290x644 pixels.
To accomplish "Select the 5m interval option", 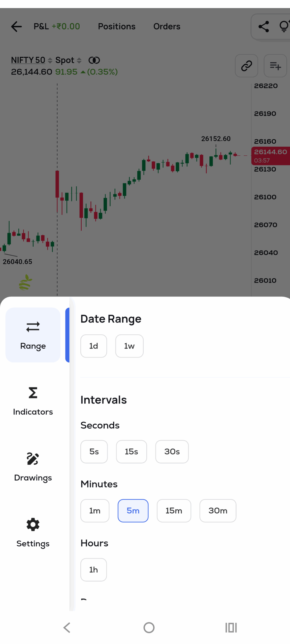I will tap(133, 510).
